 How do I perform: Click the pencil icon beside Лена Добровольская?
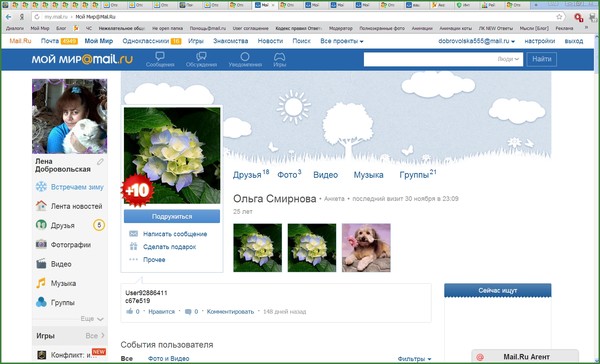(100, 162)
